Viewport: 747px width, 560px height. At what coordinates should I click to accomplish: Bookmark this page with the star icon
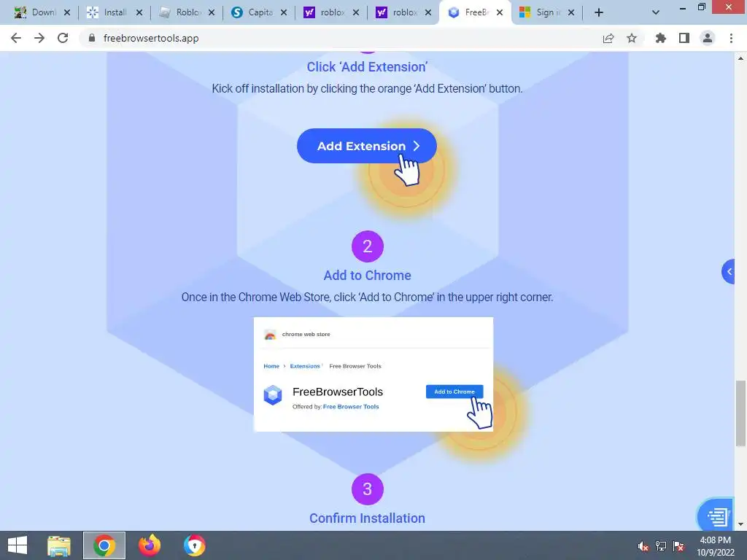(x=632, y=38)
